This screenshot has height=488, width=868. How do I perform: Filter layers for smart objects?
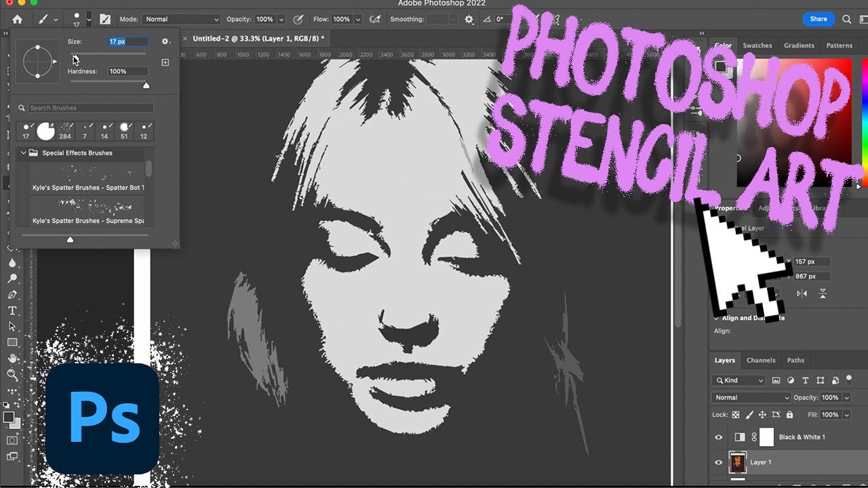coord(835,381)
